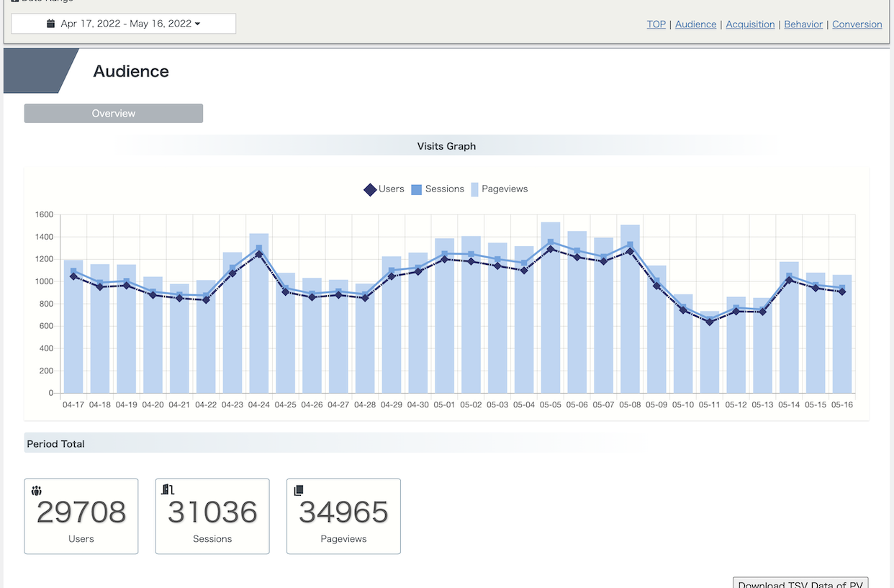Open the Acquisition navigation link
This screenshot has height=588, width=894.
[750, 24]
